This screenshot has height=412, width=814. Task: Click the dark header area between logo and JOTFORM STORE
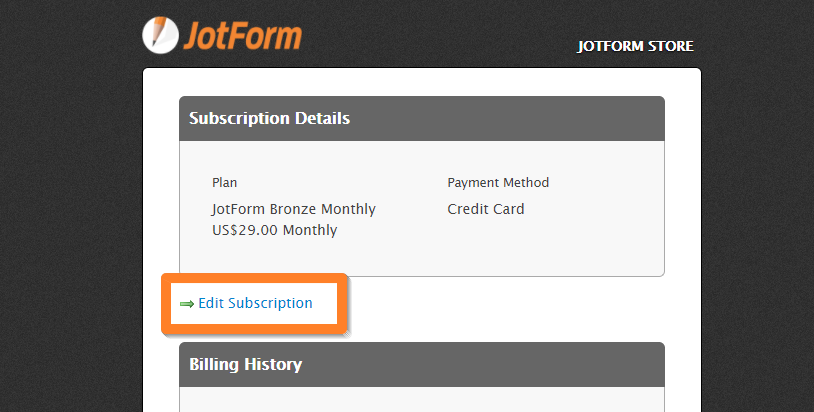tap(440, 40)
